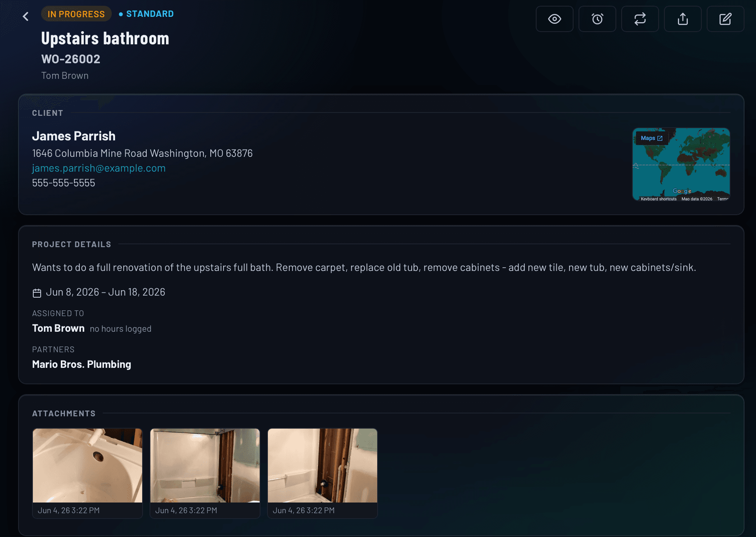This screenshot has width=756, height=537.
Task: Click the phone number 555-555-5555
Action: 64,183
